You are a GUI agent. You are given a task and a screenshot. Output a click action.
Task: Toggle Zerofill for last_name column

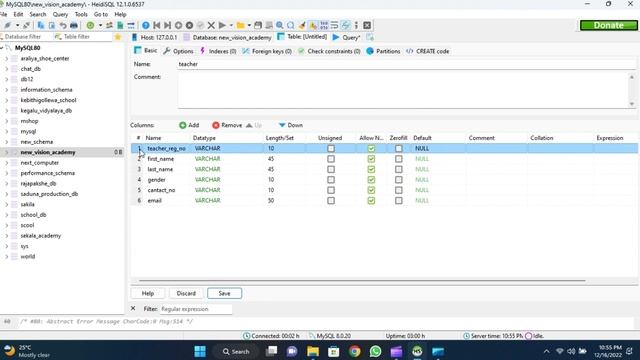point(398,169)
